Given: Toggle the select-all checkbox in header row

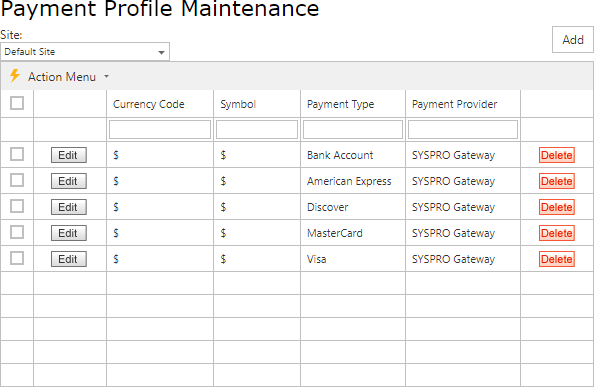Looking at the screenshot, I should pyautogui.click(x=17, y=103).
